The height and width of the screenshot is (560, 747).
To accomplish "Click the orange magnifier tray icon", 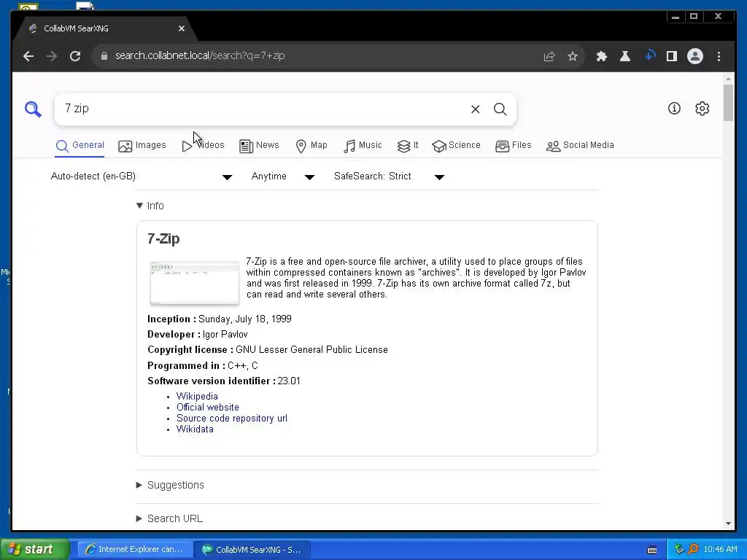I will (693, 550).
